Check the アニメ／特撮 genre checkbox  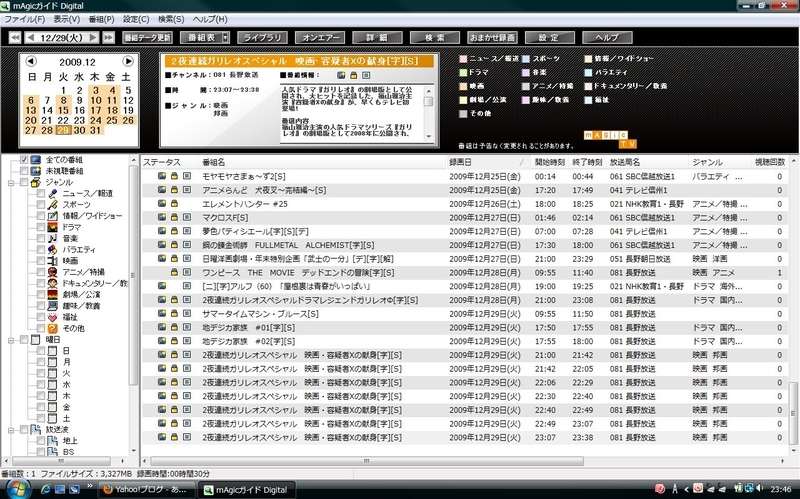pos(41,272)
